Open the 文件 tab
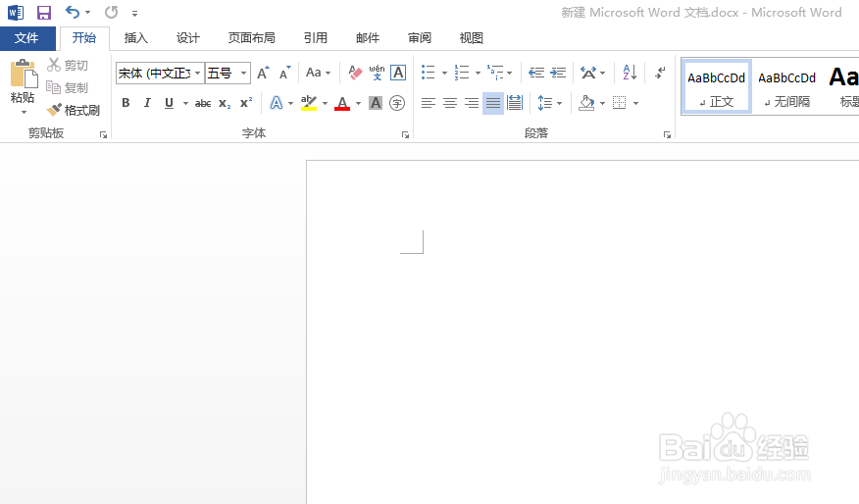This screenshot has width=859, height=504. click(26, 38)
